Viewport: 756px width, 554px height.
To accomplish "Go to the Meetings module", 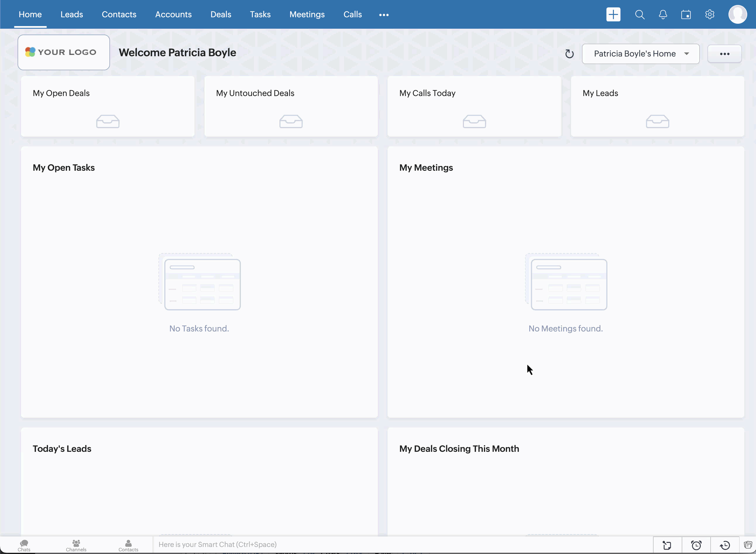I will coord(307,14).
